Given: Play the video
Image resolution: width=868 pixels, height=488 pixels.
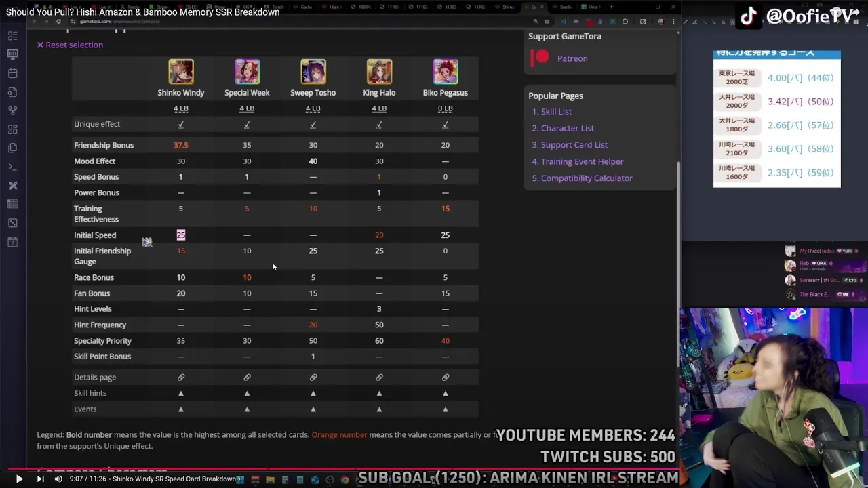Looking at the screenshot, I should click(x=19, y=479).
